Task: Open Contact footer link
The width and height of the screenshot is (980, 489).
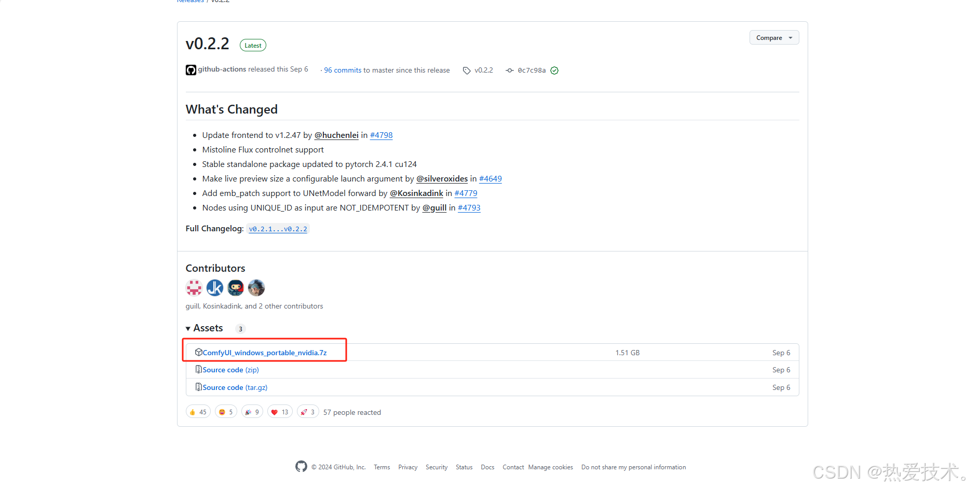Action: (513, 468)
